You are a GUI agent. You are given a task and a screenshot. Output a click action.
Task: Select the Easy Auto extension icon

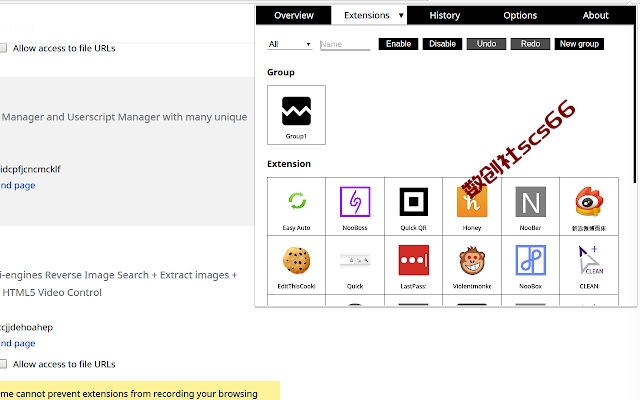coord(297,201)
